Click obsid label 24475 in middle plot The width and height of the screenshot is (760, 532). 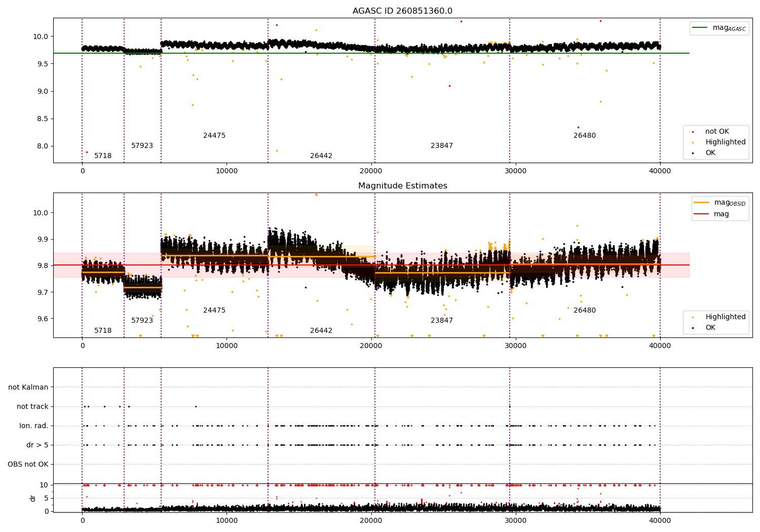click(214, 311)
